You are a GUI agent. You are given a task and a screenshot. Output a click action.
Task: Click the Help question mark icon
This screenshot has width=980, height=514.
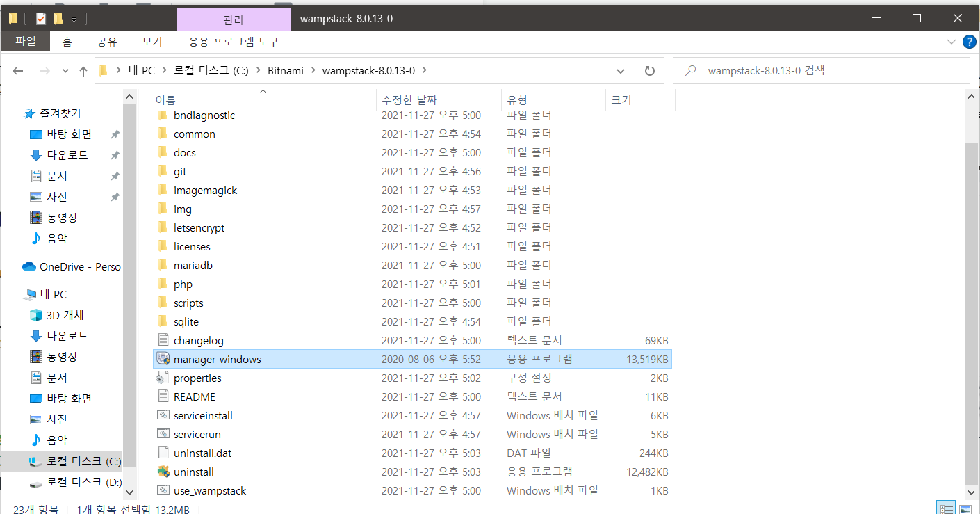click(969, 42)
